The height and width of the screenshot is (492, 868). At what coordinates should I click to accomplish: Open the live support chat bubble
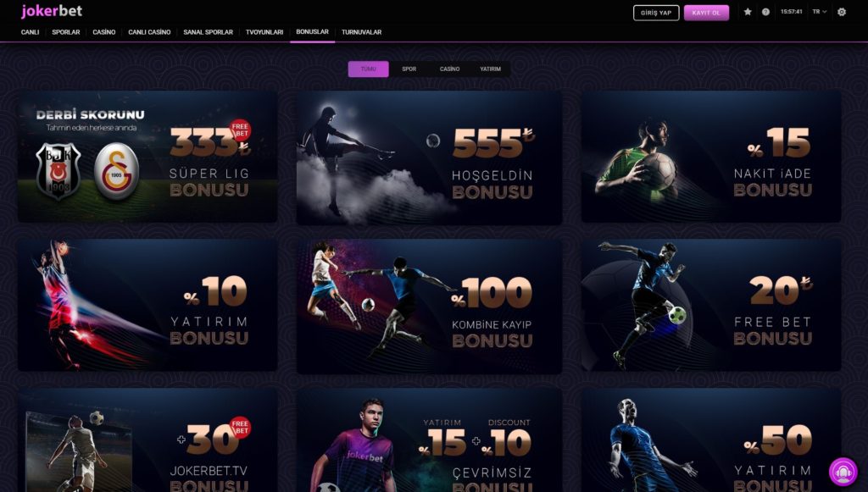[843, 471]
